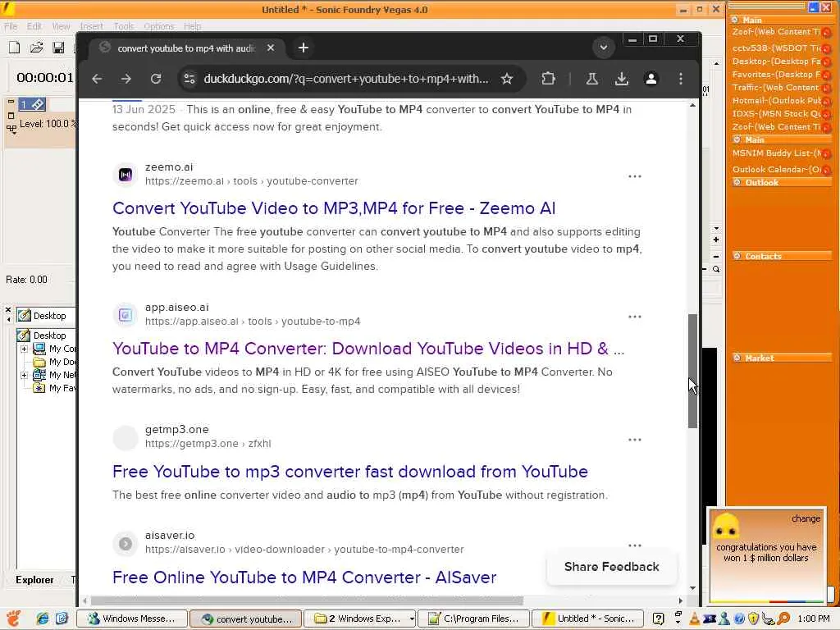Open Windows Messenger from the taskbar

(x=132, y=619)
